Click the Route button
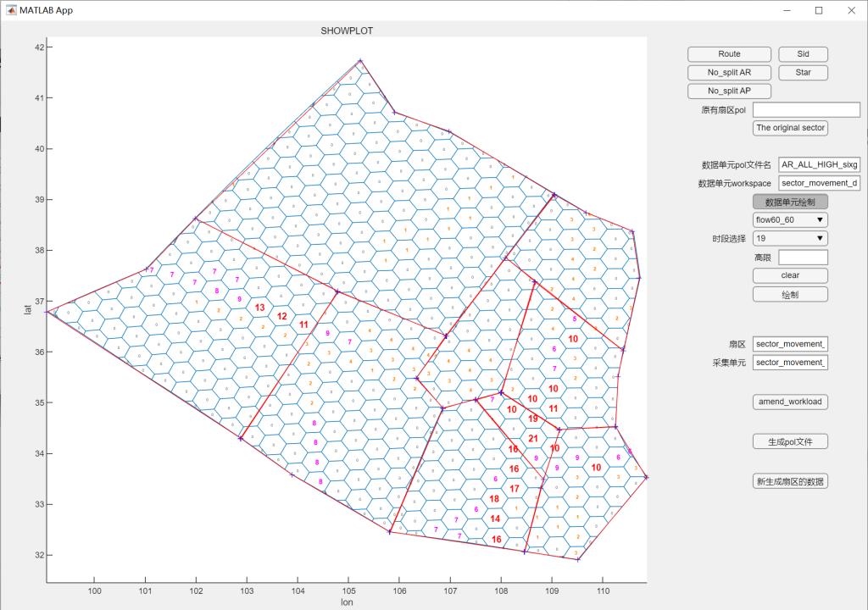The image size is (868, 610). pos(729,54)
